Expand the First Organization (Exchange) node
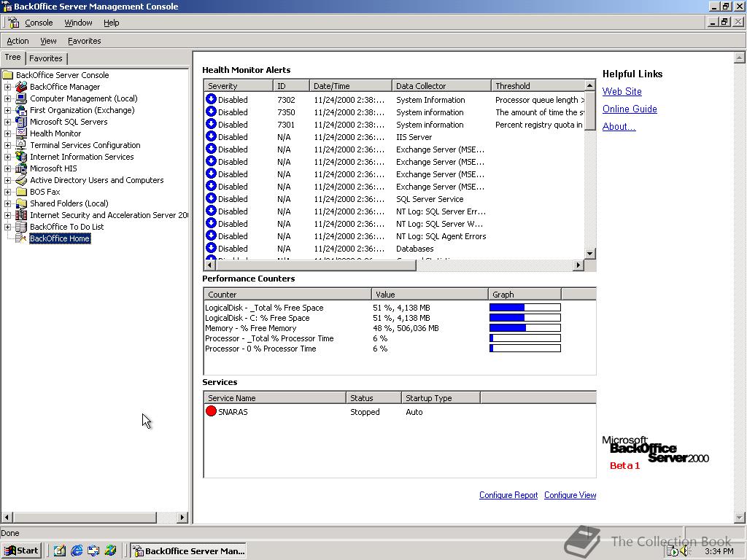 click(7, 110)
